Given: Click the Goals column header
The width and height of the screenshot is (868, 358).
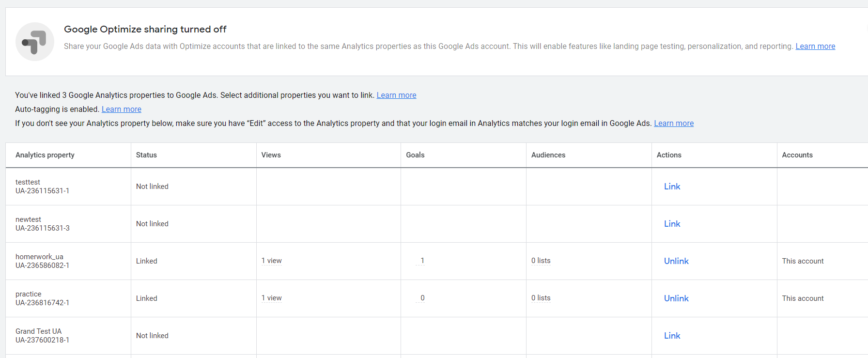Looking at the screenshot, I should pyautogui.click(x=415, y=155).
